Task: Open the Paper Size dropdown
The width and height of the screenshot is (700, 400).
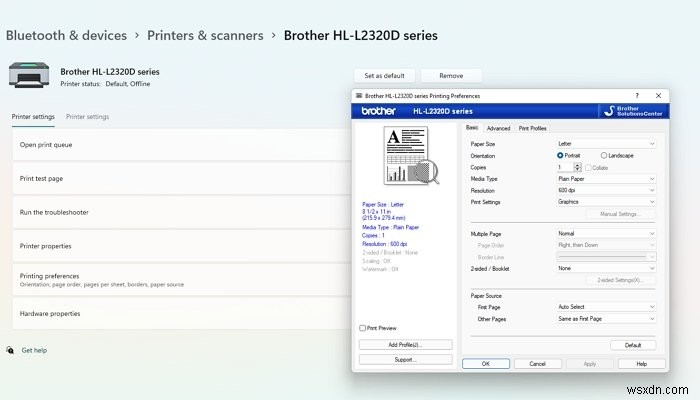Action: pyautogui.click(x=606, y=144)
